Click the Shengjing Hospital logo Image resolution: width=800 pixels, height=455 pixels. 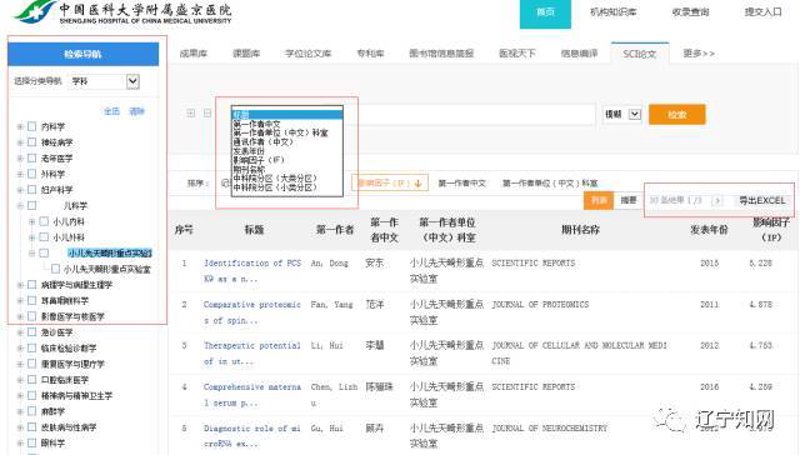click(x=122, y=13)
